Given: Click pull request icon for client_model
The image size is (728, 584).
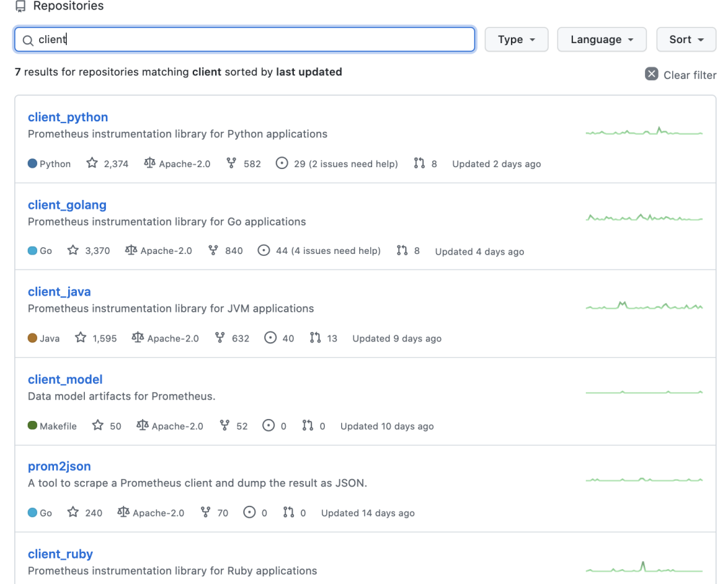Looking at the screenshot, I should click(x=308, y=426).
